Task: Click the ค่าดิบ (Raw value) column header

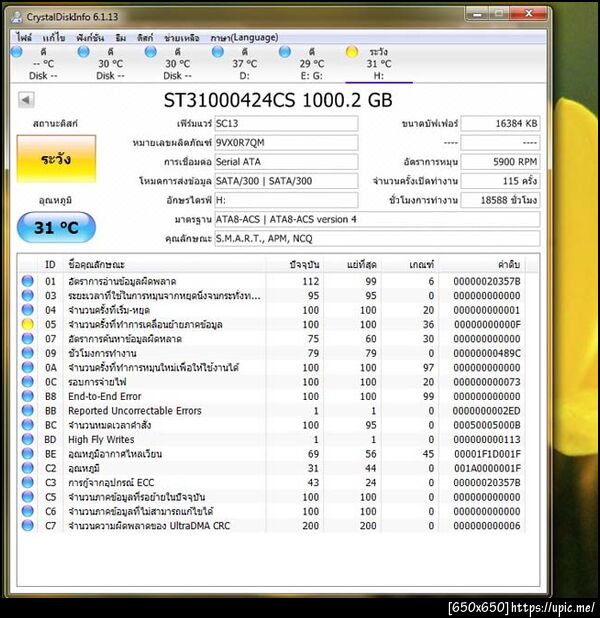Action: (482, 264)
